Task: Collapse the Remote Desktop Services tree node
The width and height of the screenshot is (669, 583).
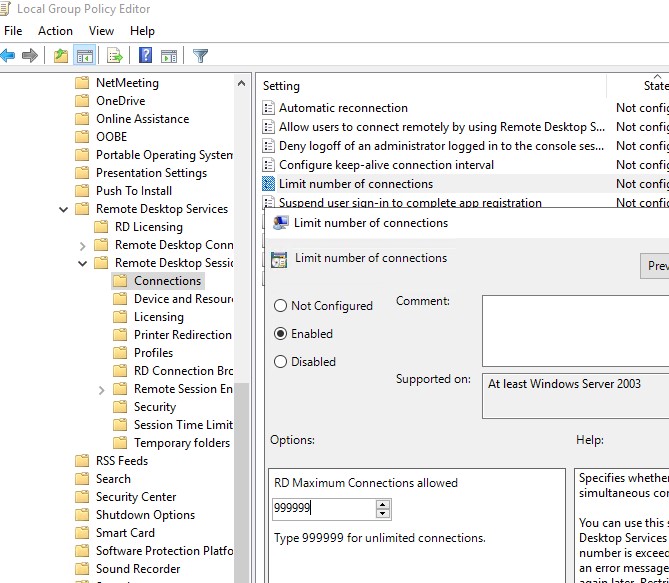Action: [x=64, y=209]
